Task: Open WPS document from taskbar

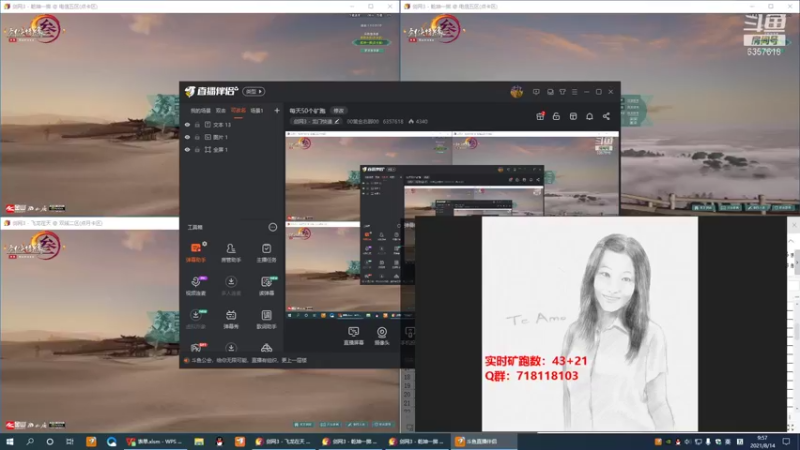Action: tap(155, 441)
